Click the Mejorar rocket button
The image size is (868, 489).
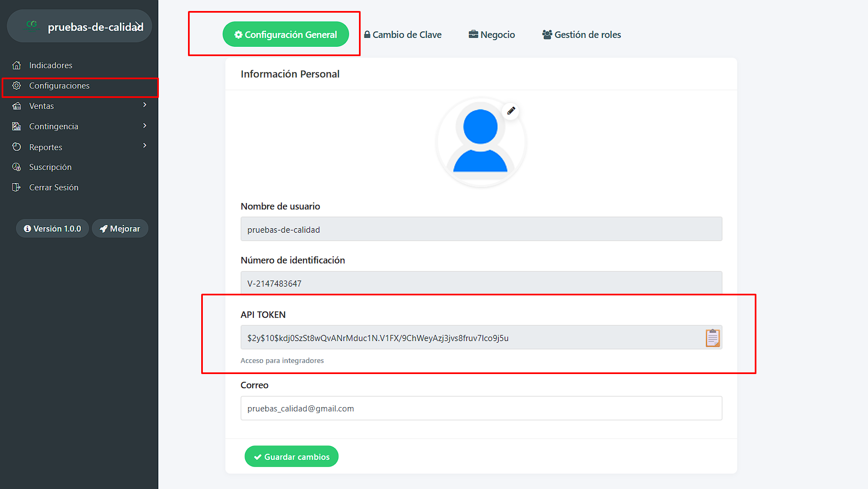[x=120, y=228]
